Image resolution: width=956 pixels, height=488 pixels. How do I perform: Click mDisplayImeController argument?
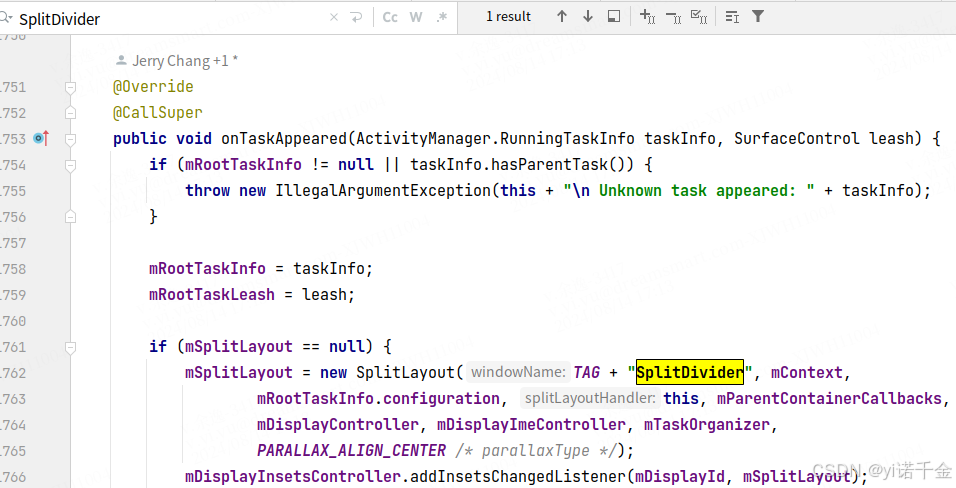pos(531,425)
